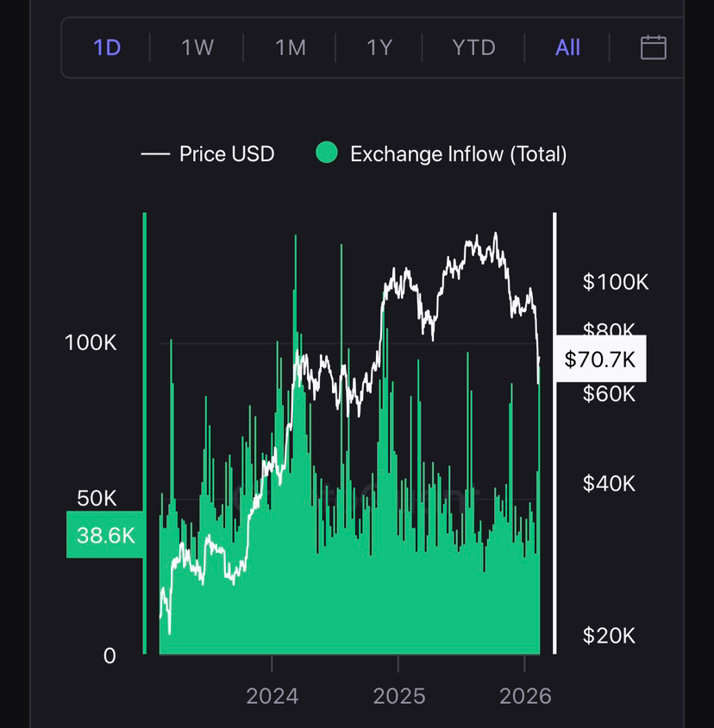Show the All time range

tap(567, 47)
